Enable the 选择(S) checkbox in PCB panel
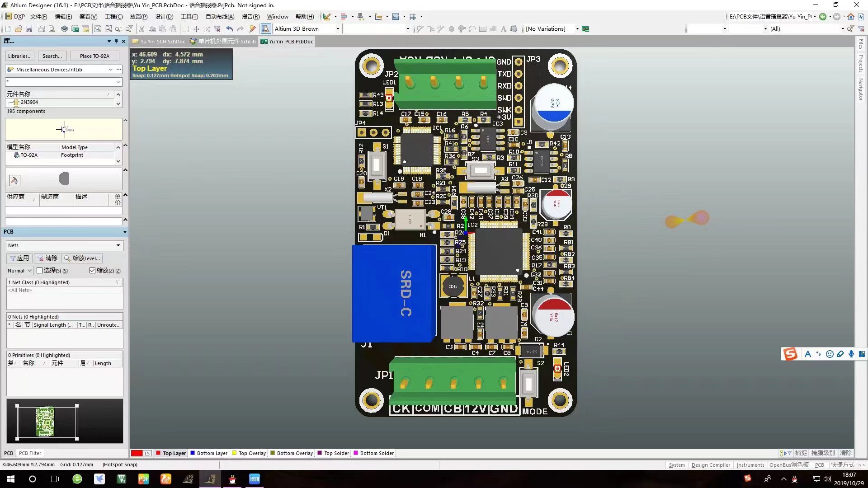 click(40, 271)
